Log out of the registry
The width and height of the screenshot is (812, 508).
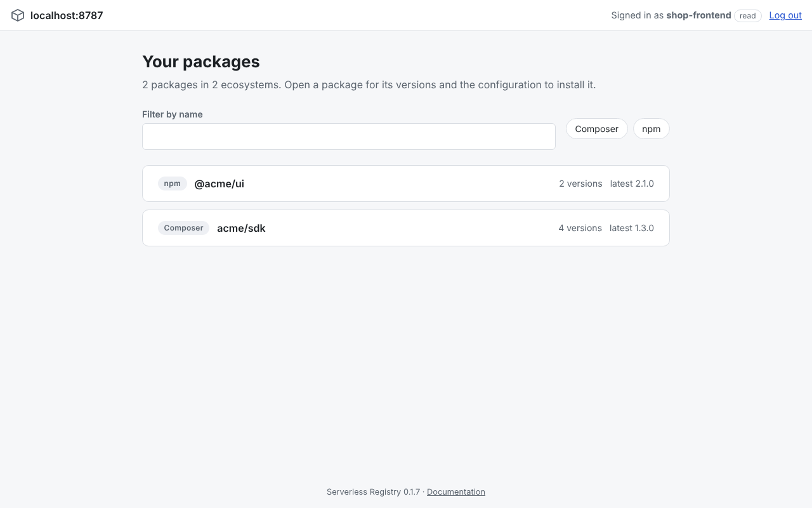[785, 15]
